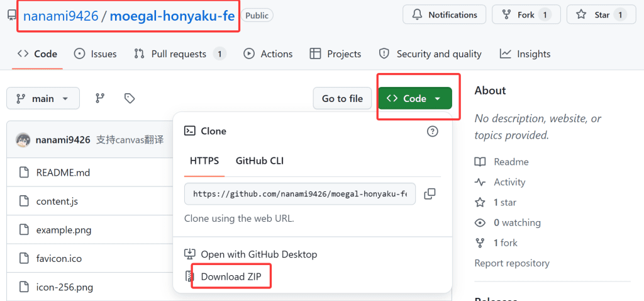Fork the repository
Screen dimensions: 644x301
click(x=519, y=14)
